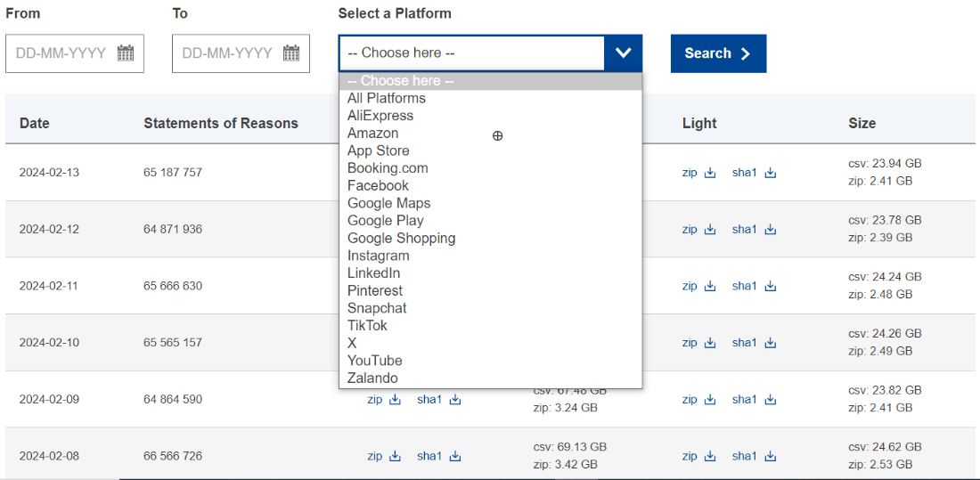Select Zalando from the list
Image resolution: width=980 pixels, height=480 pixels.
[372, 378]
